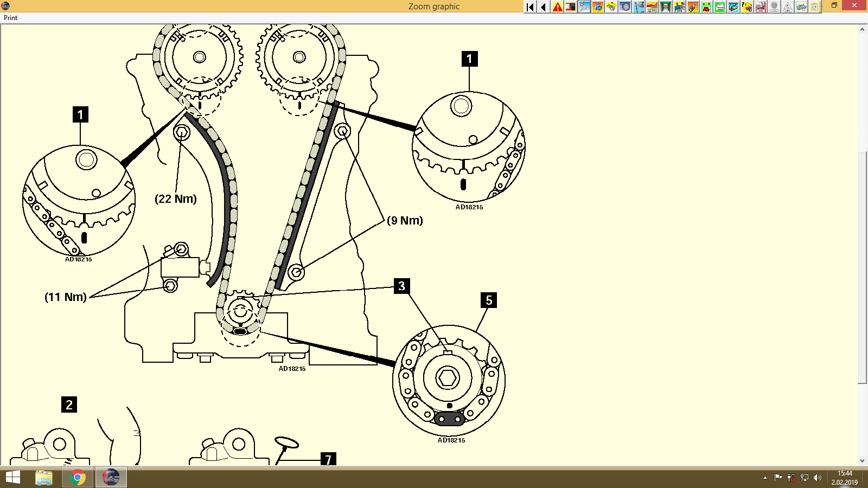Image resolution: width=868 pixels, height=488 pixels.
Task: Mute audio via the speaker tray icon
Action: (x=818, y=478)
